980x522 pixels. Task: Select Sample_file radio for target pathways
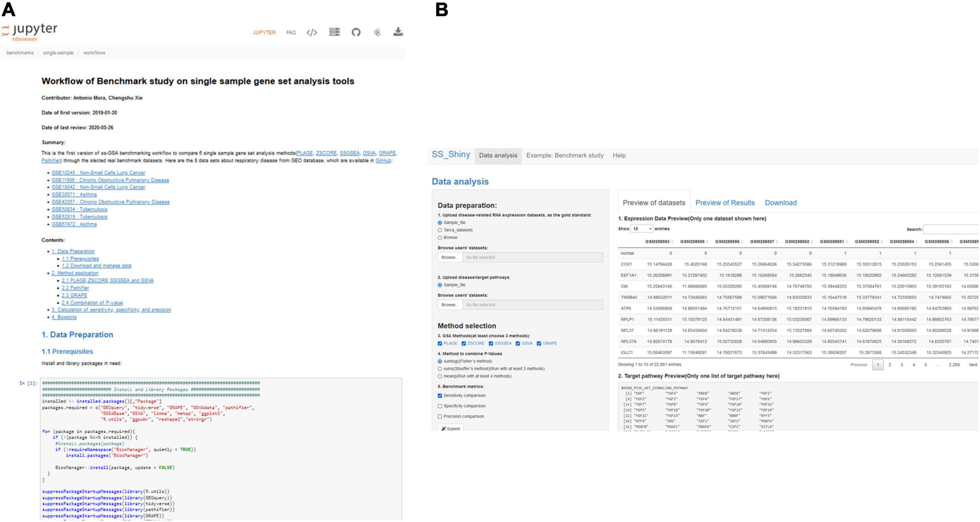[x=440, y=285]
